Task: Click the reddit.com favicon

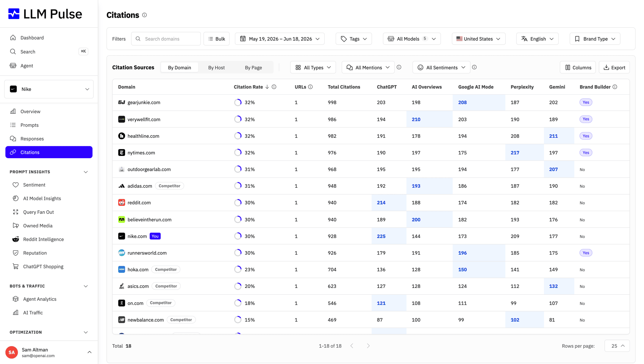Action: (122, 202)
